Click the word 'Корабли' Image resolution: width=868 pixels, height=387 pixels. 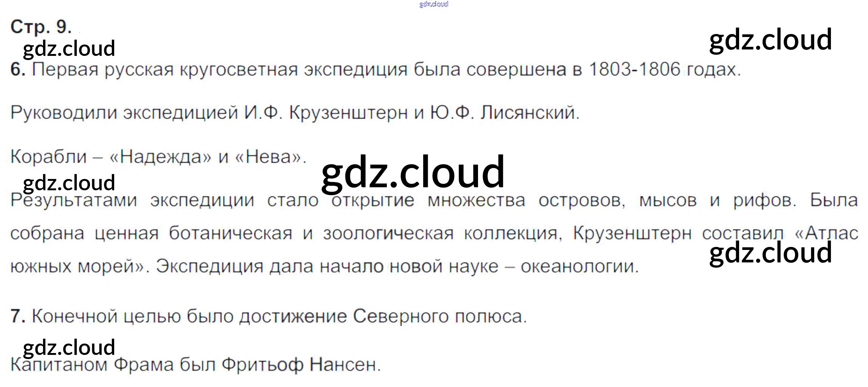tap(48, 157)
